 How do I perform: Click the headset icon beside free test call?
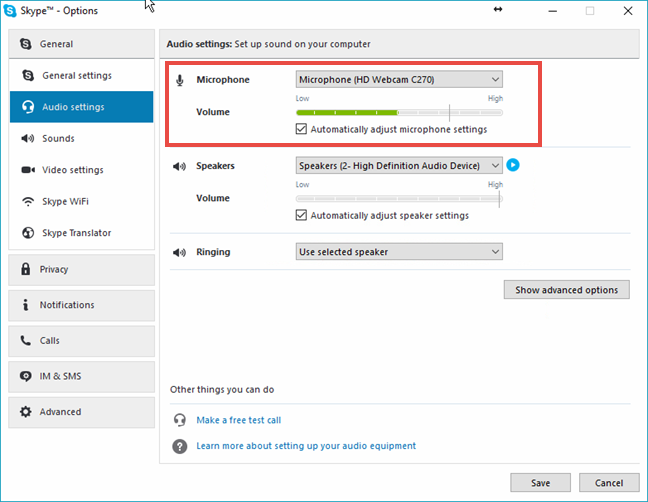click(x=180, y=420)
